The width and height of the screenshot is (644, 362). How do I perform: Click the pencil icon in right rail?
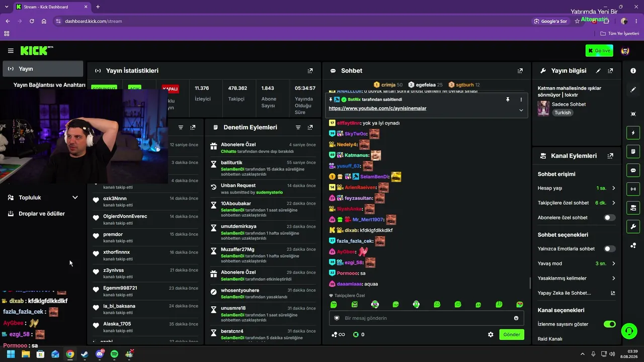633,89
